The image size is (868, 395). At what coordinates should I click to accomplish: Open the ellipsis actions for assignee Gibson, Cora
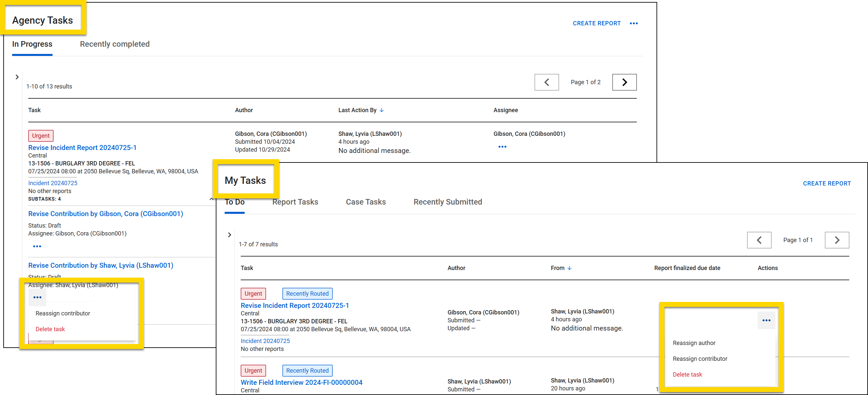click(x=502, y=146)
